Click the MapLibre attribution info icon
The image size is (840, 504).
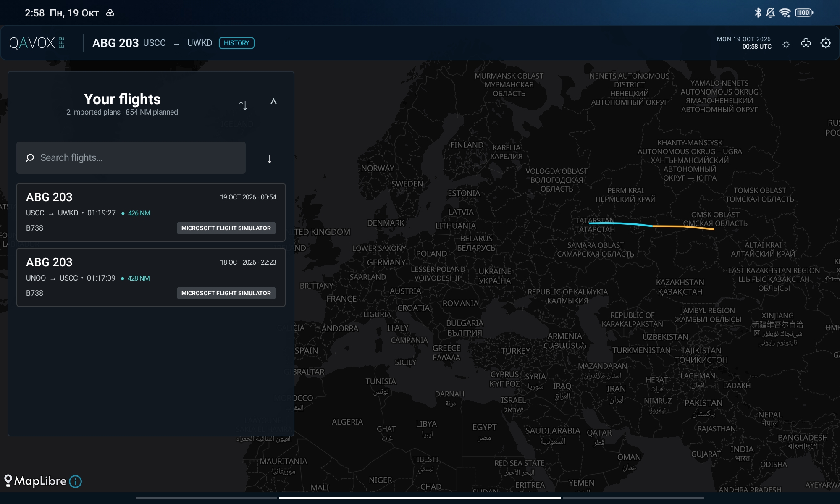[x=76, y=481]
